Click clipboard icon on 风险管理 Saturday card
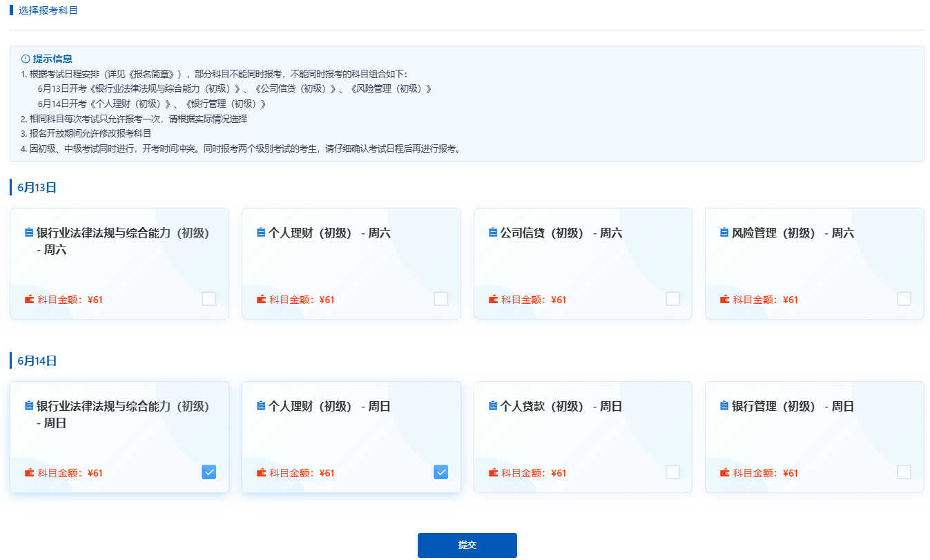The width and height of the screenshot is (930, 560). click(724, 233)
